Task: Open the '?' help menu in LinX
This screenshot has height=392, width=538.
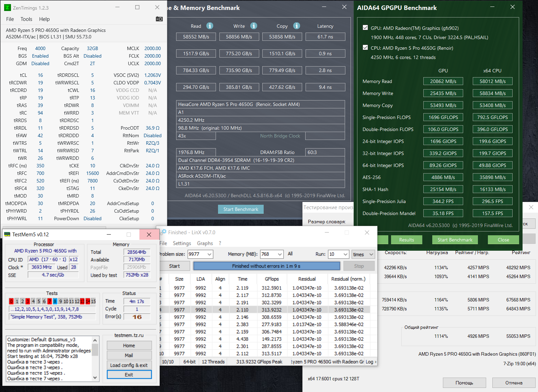Action: point(220,243)
